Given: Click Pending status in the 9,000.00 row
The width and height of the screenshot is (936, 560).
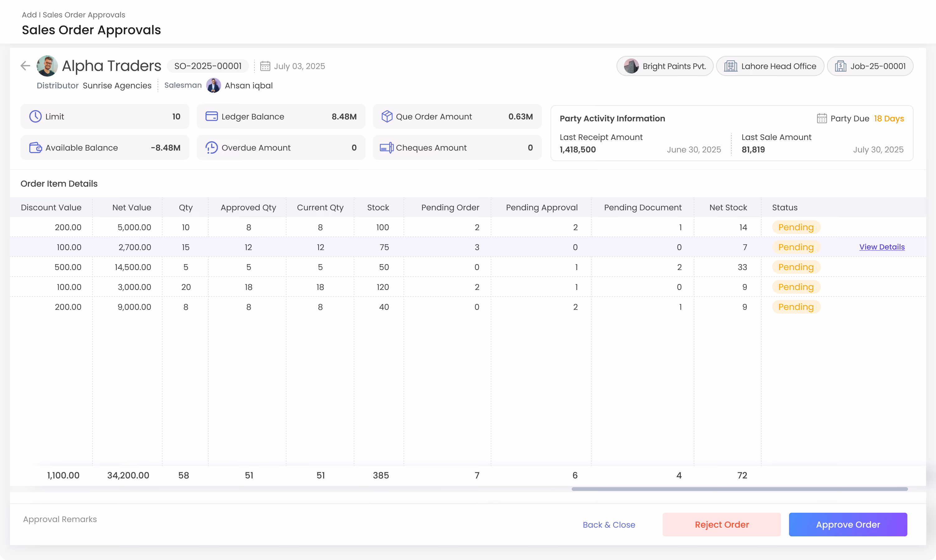Looking at the screenshot, I should (x=796, y=307).
